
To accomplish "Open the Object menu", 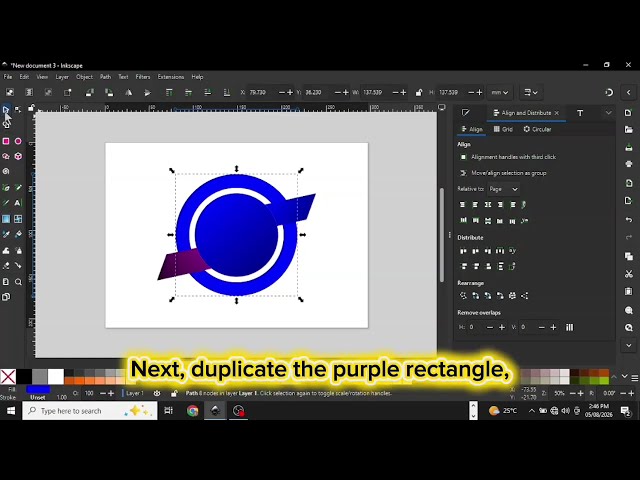I will [84, 77].
